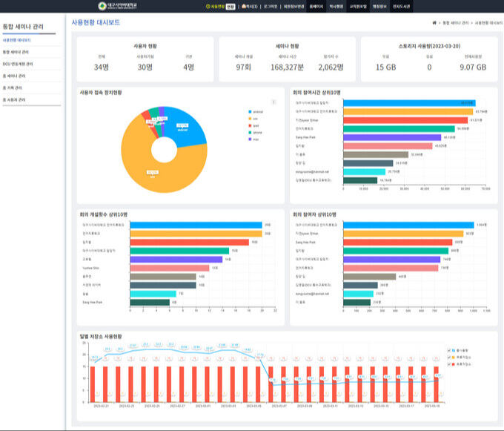The image size is (504, 431).
Task: Toggle the blue line series checkbox
Action: (449, 350)
